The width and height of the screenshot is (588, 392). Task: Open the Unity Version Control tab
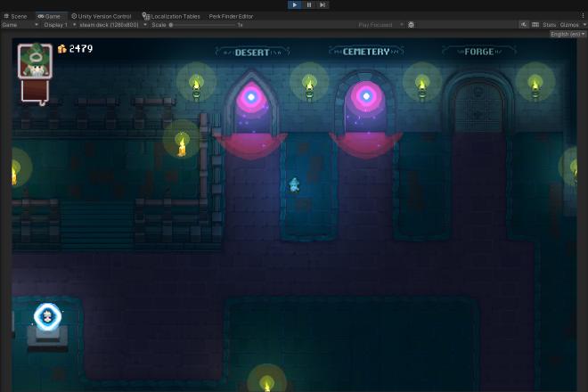click(x=102, y=16)
